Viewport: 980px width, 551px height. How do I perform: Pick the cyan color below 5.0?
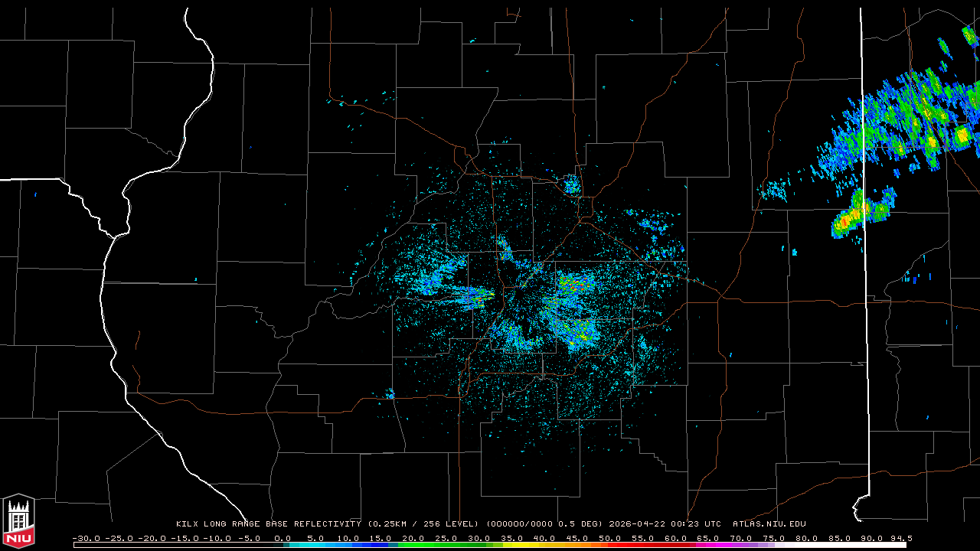click(315, 545)
